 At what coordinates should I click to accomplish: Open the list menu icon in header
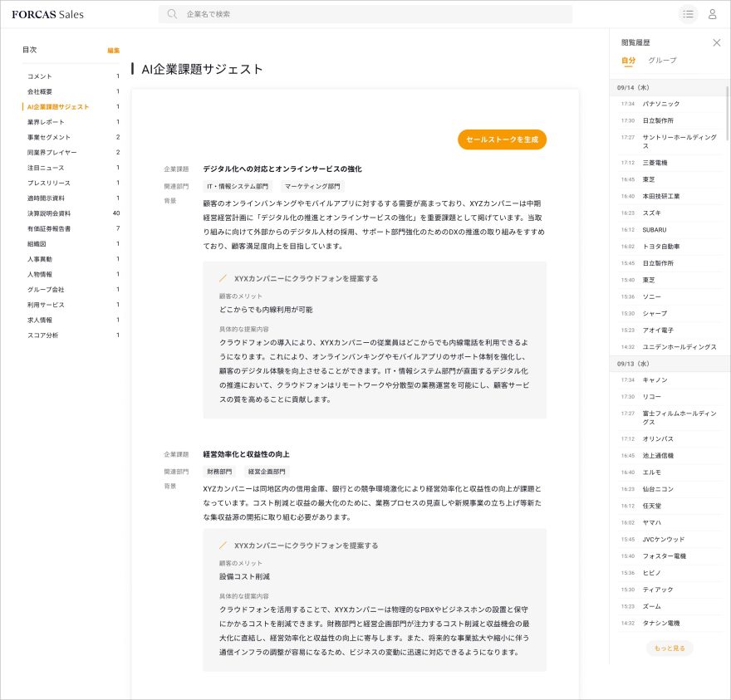[688, 14]
